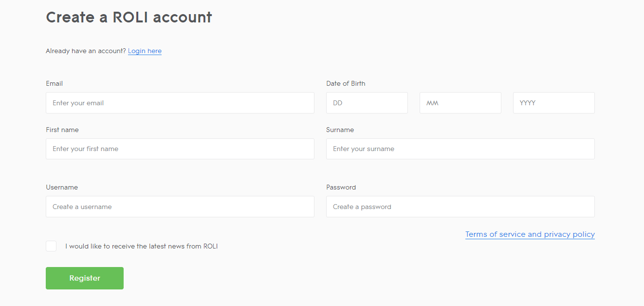Click the 'Username' label text
The image size is (644, 306).
(x=62, y=187)
